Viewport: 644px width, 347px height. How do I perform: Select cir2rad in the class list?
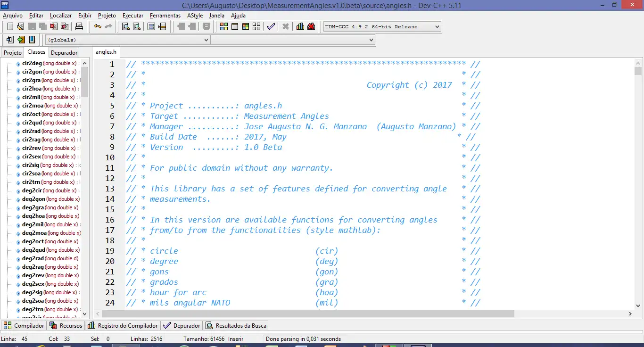click(x=48, y=131)
